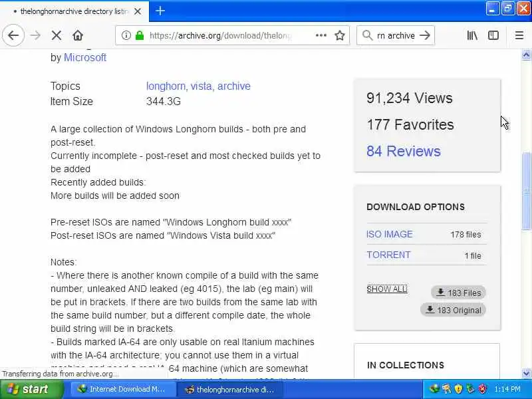
Task: Submit search with the arrow button
Action: point(425,35)
